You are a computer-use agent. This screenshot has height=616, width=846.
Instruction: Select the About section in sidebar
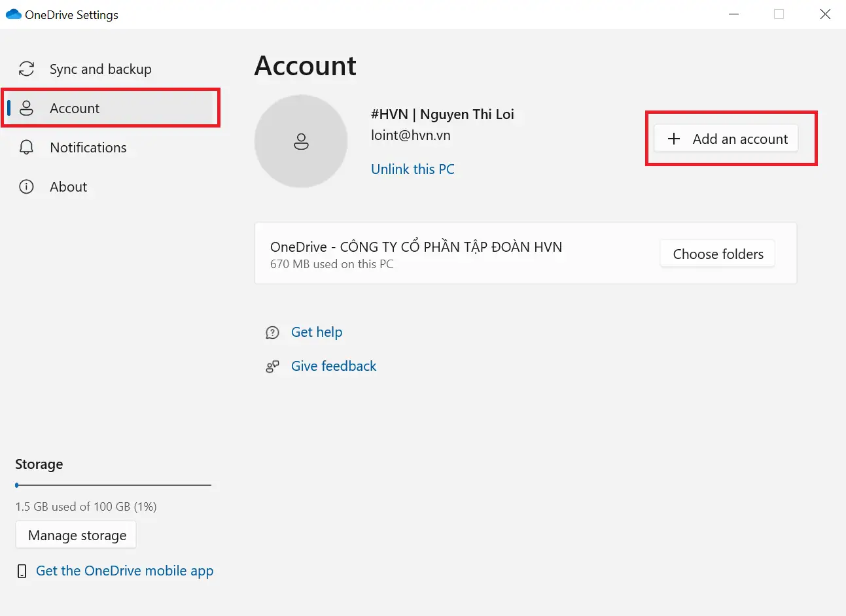(x=68, y=186)
